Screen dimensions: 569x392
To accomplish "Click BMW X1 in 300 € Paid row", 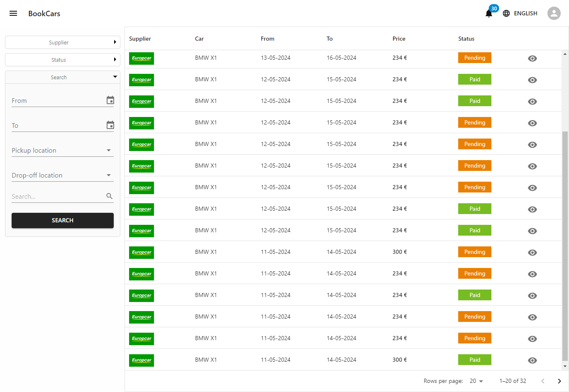I will click(206, 360).
